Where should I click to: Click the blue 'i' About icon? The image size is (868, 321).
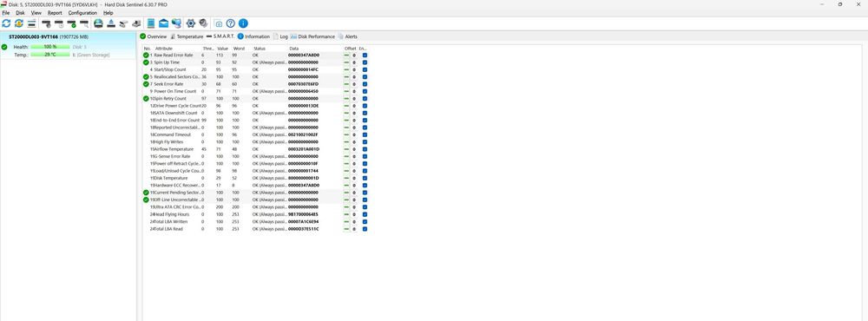point(243,23)
